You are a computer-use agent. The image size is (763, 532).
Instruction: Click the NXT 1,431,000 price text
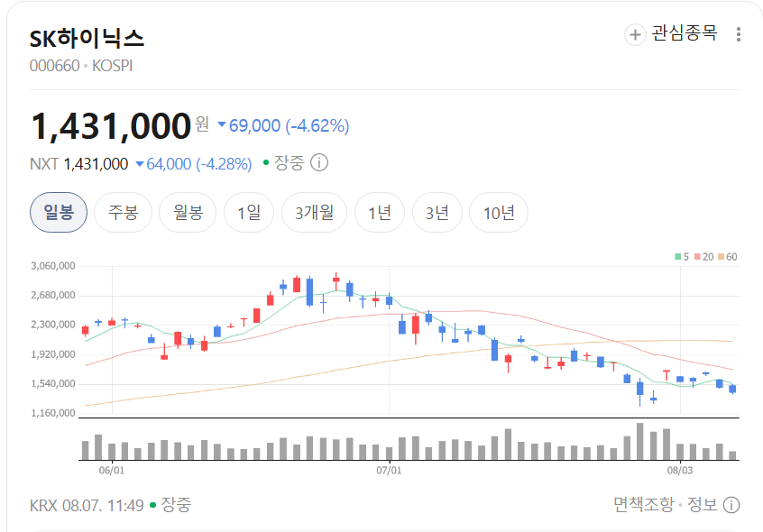pyautogui.click(x=78, y=164)
